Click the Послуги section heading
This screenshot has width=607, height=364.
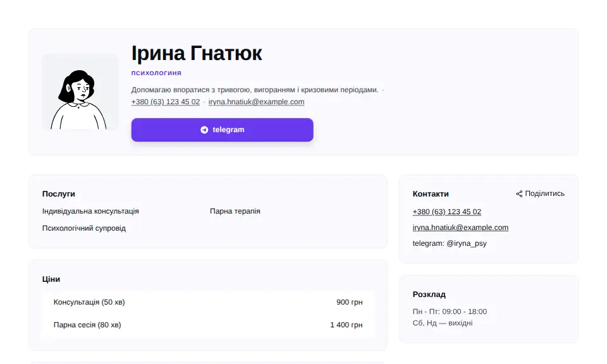pos(58,194)
